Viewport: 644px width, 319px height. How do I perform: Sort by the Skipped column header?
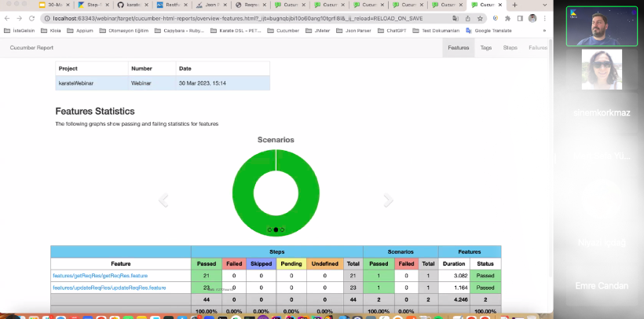[261, 264]
